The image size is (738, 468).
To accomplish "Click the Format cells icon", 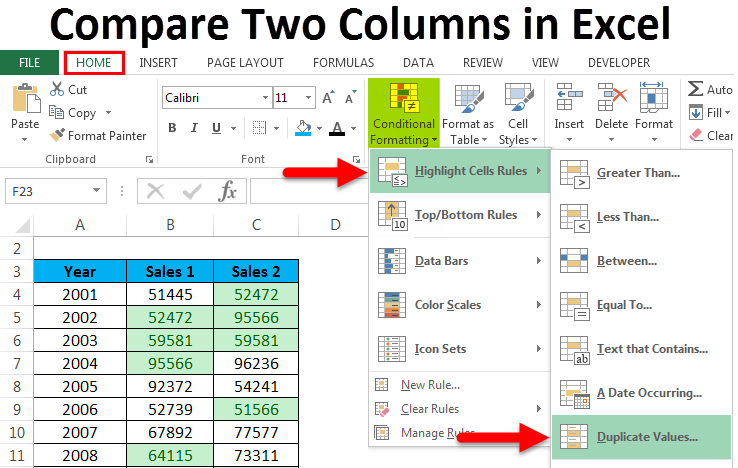I will pos(653,97).
